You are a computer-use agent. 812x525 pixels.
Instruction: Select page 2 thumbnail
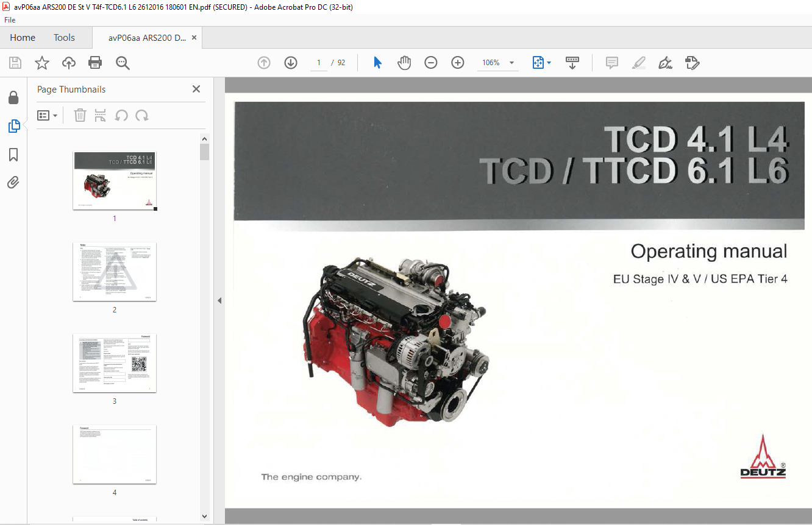115,272
